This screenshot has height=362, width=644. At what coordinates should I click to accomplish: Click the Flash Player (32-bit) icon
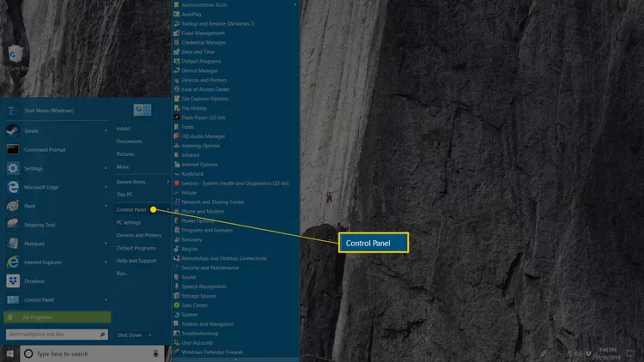[177, 118]
